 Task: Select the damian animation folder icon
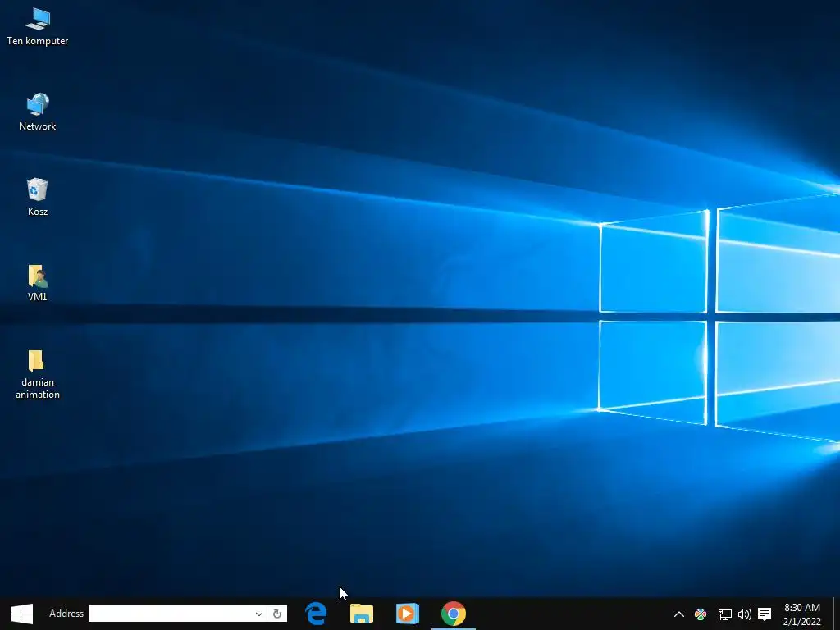(x=38, y=374)
